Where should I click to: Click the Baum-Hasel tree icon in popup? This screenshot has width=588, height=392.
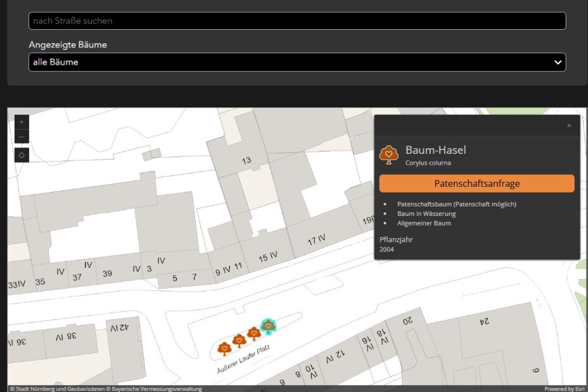388,154
